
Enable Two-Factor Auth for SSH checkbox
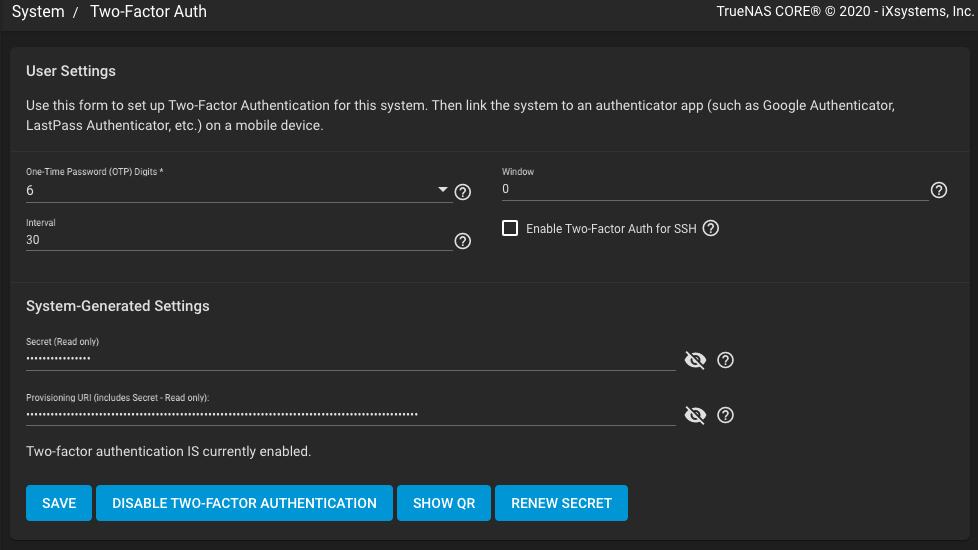(510, 228)
